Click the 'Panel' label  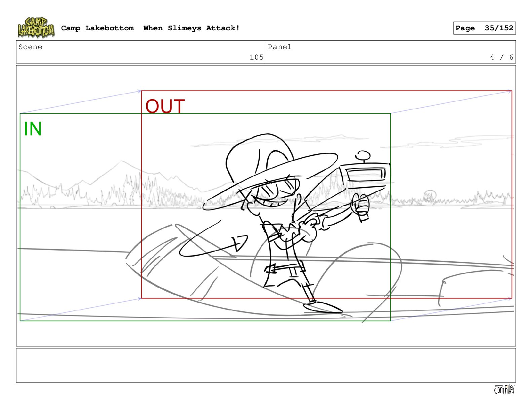(279, 47)
